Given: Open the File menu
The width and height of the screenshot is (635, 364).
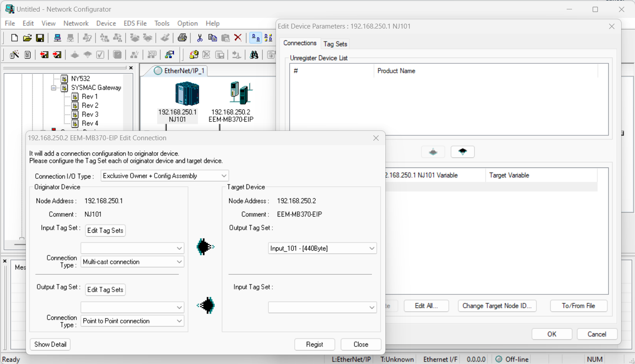Looking at the screenshot, I should pos(10,23).
